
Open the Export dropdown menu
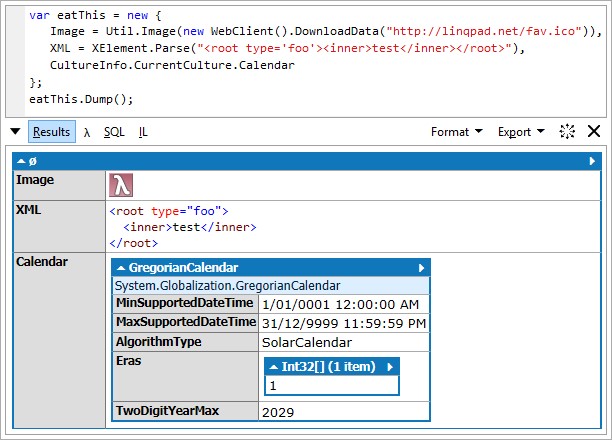tap(521, 132)
